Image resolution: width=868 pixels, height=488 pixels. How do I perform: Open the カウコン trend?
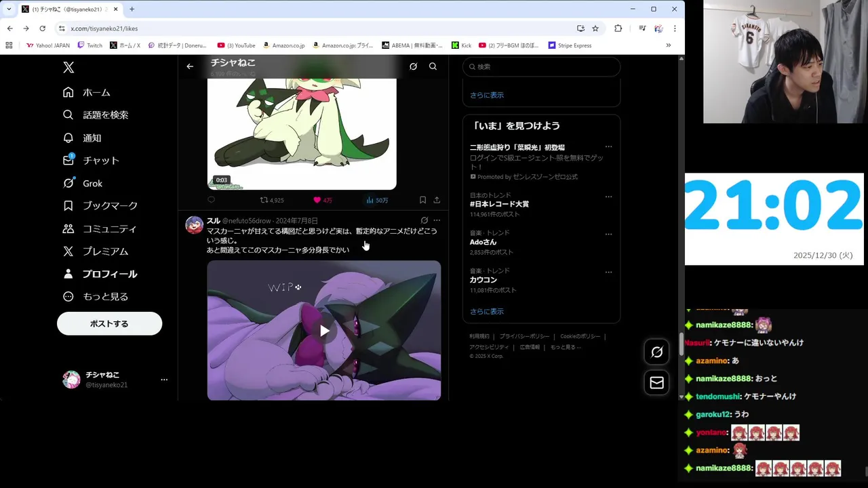484,280
